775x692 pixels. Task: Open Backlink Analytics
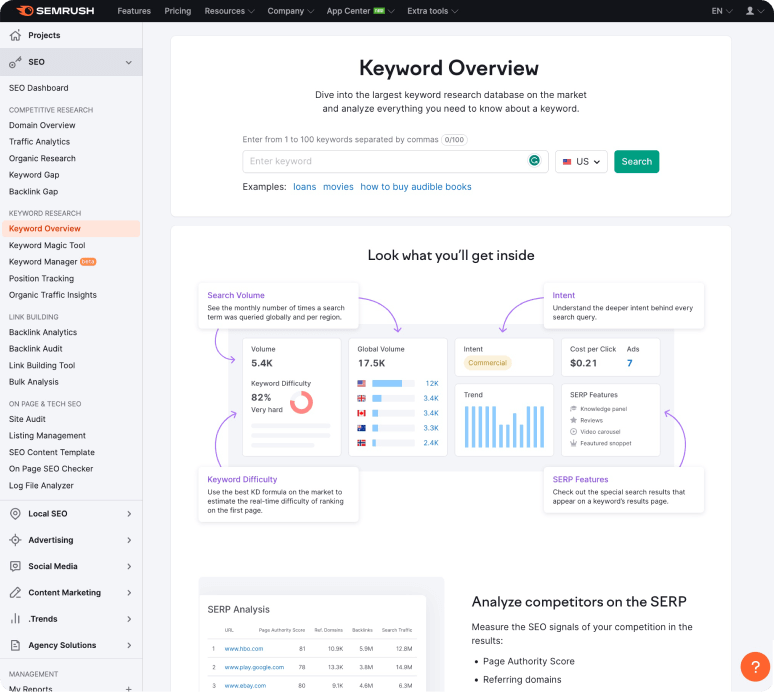pyautogui.click(x=43, y=332)
